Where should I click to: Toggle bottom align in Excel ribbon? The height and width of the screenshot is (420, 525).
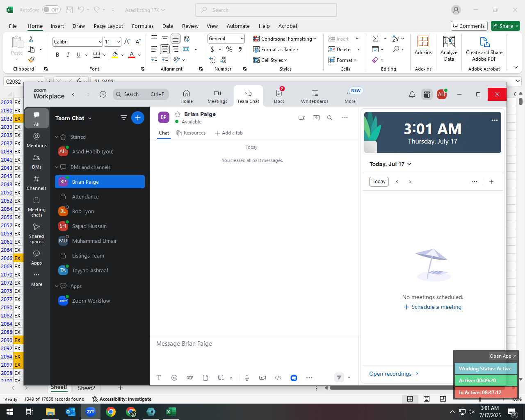pos(175,39)
